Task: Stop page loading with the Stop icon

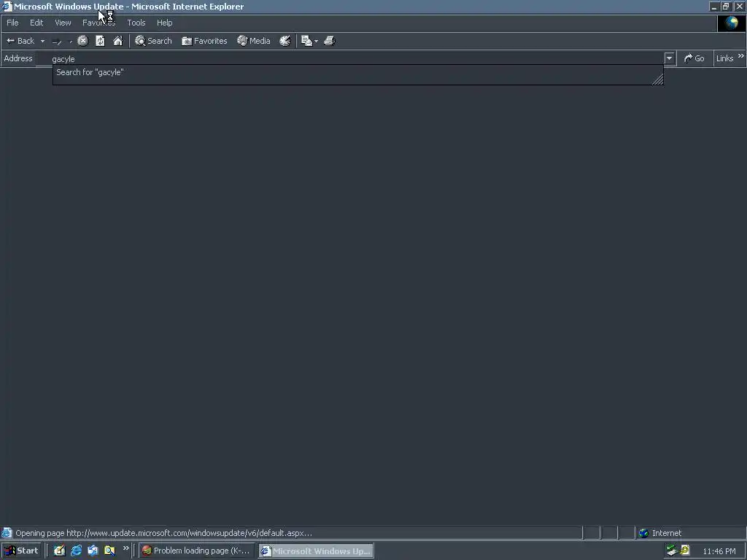Action: point(83,41)
